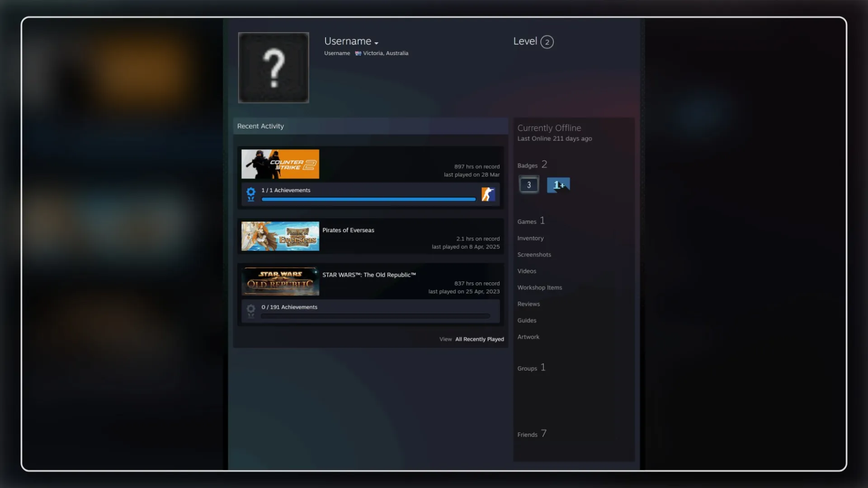Open the Videos link
Screen dimensions: 868x488
coord(527,271)
